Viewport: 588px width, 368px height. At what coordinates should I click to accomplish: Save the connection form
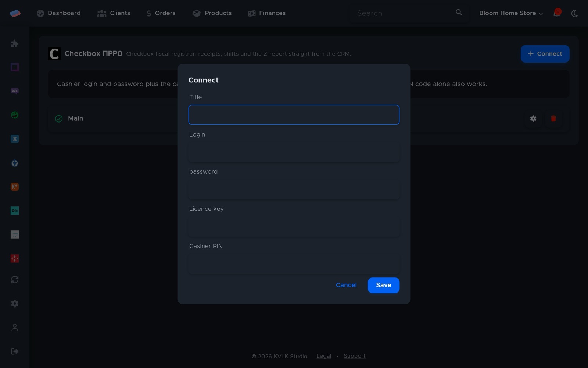384,285
